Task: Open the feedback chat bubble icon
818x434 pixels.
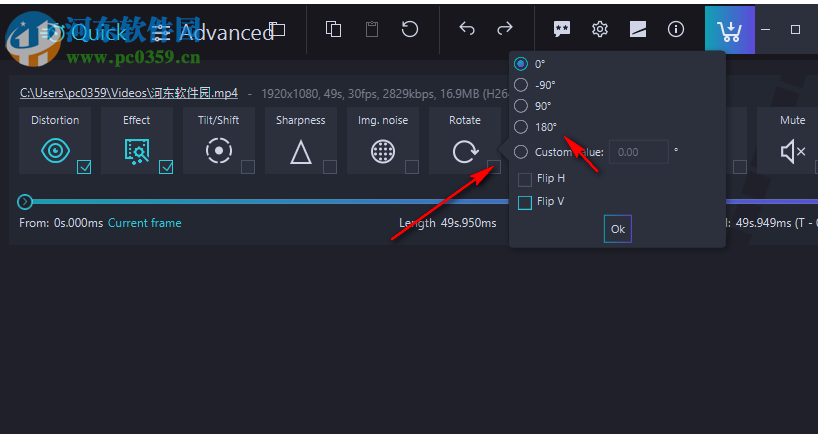Action: coord(562,29)
